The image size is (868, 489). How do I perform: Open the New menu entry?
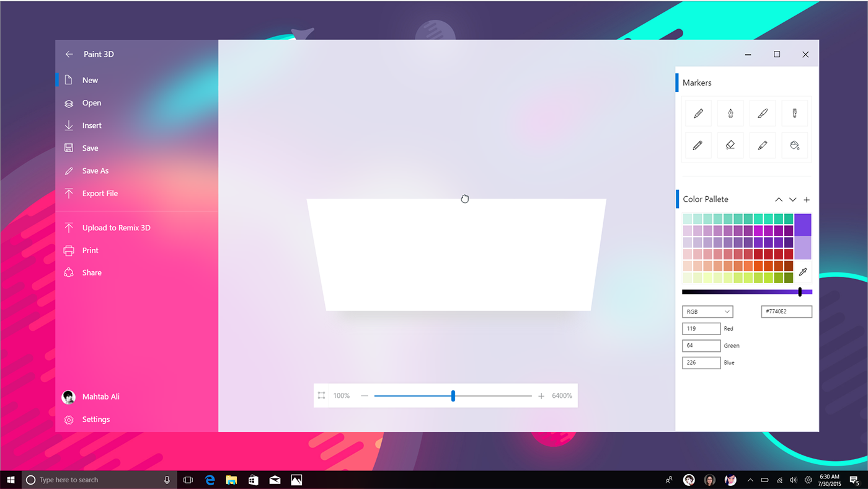[x=137, y=80]
